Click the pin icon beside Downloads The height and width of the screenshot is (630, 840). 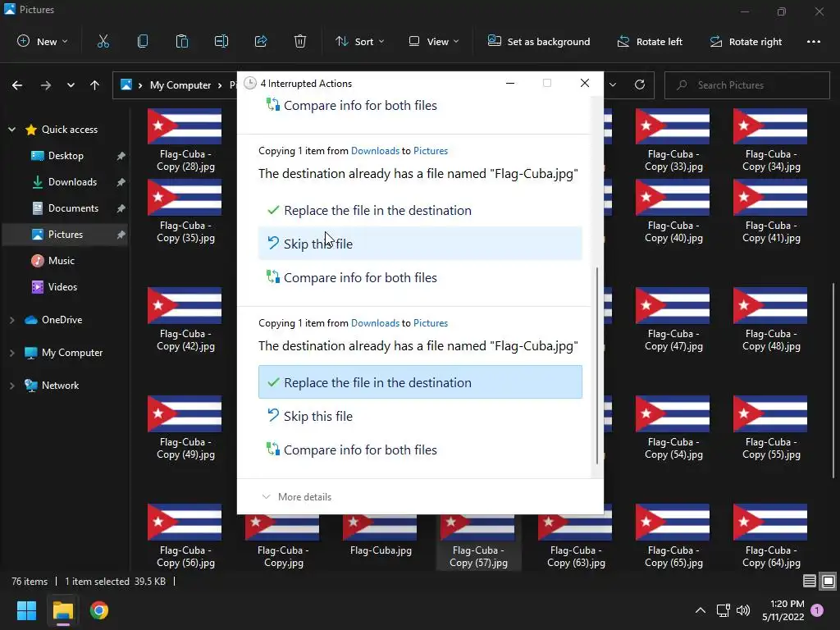pos(121,182)
